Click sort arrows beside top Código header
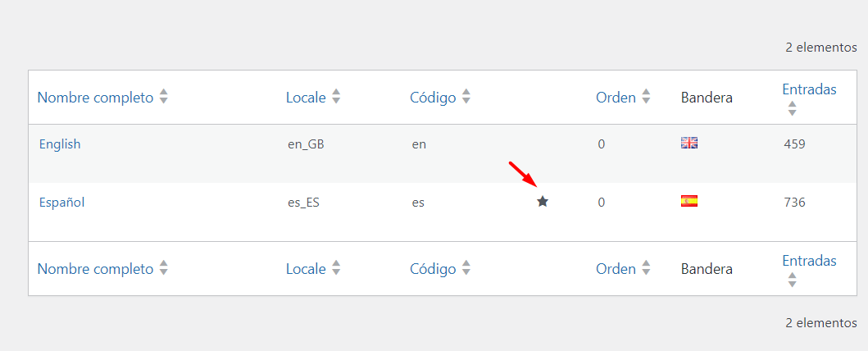Viewport: 868px width, 351px height. [x=466, y=97]
